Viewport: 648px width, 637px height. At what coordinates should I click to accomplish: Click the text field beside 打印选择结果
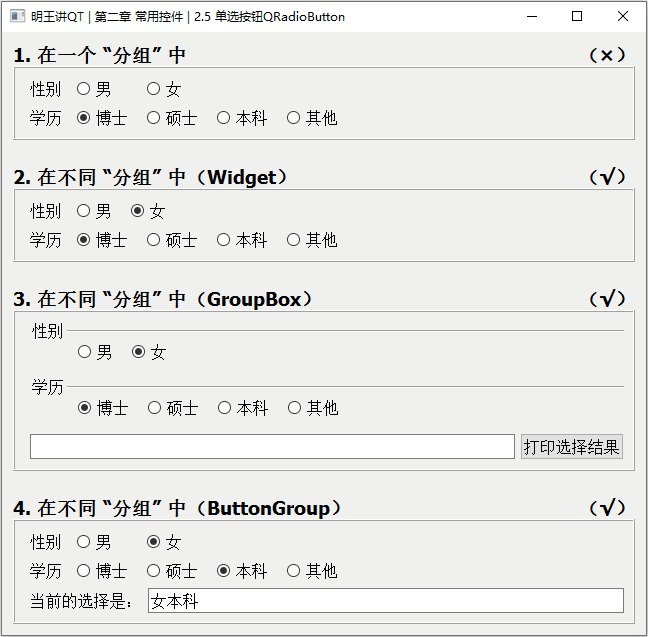tap(272, 447)
